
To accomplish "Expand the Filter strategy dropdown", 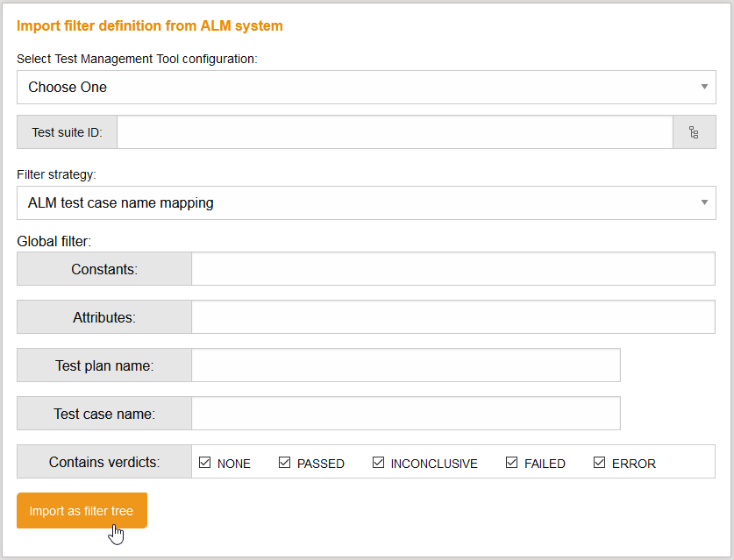I will tap(366, 202).
